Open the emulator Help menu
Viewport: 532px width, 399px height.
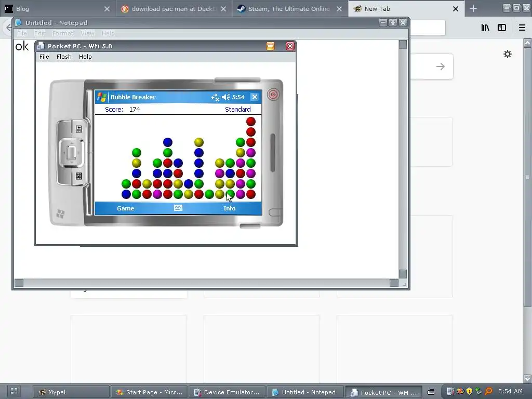point(85,57)
